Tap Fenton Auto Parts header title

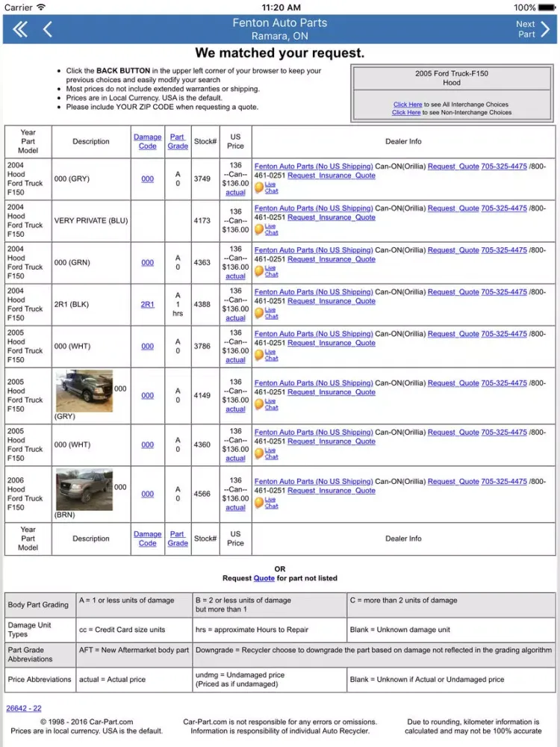(280, 22)
